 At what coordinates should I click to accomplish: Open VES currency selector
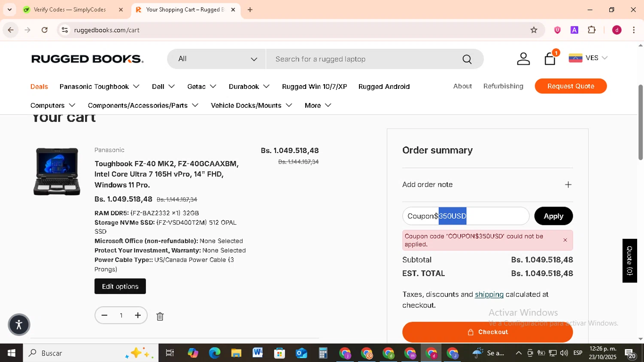588,58
